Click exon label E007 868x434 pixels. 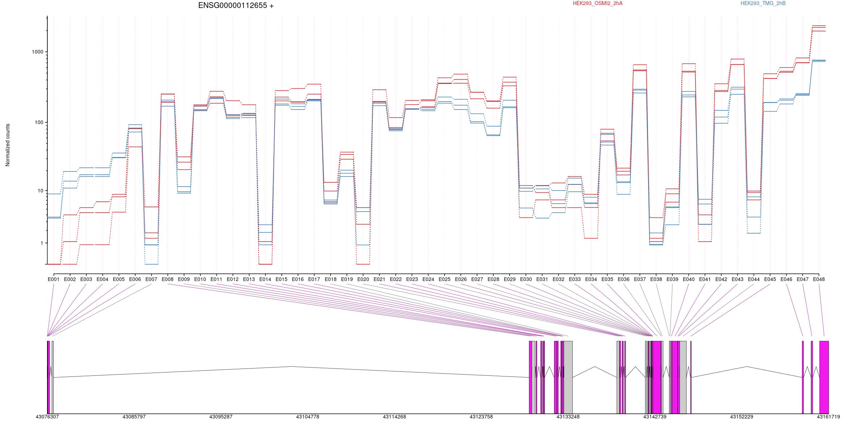coord(151,279)
